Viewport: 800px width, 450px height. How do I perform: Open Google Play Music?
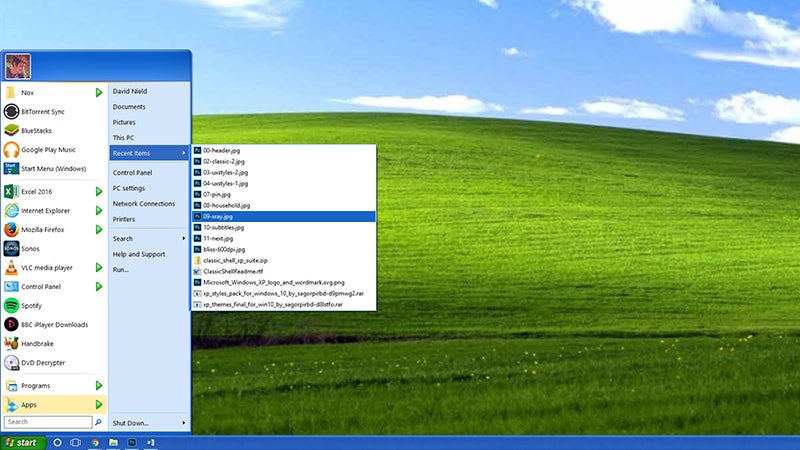[x=47, y=149]
